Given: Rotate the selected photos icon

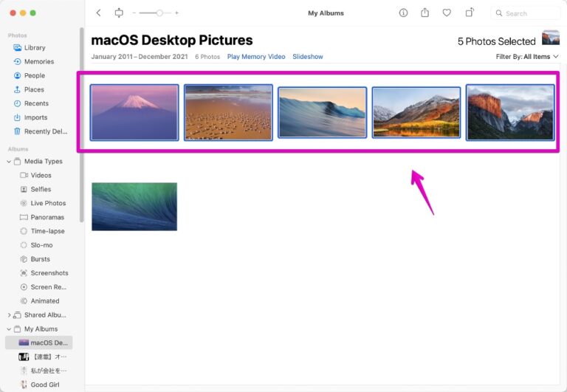Looking at the screenshot, I should click(x=470, y=13).
